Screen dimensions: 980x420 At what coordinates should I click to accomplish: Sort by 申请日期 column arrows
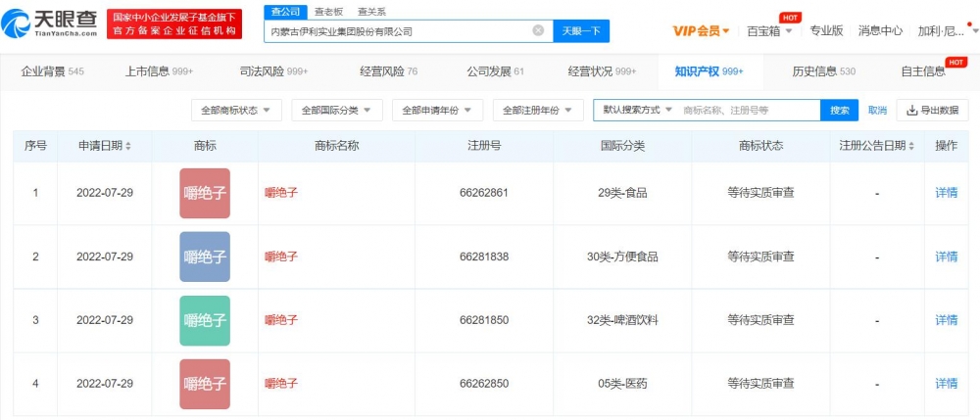[x=128, y=147]
